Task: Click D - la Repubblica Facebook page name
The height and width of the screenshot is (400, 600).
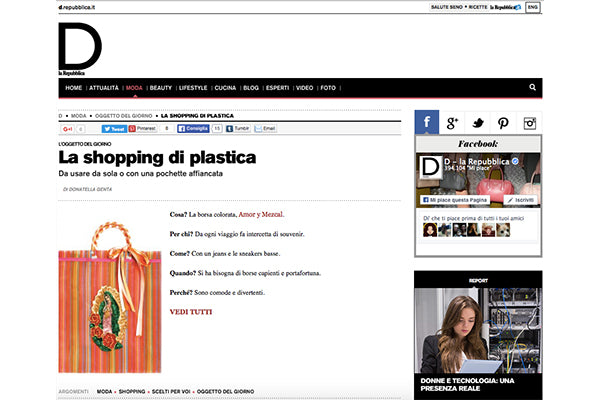Action: [x=476, y=162]
